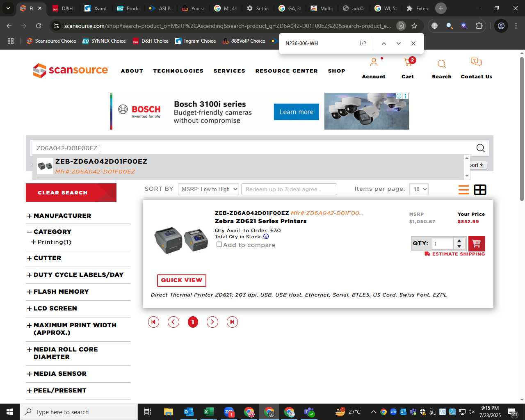Open the About menu
The image size is (525, 420).
(x=132, y=71)
